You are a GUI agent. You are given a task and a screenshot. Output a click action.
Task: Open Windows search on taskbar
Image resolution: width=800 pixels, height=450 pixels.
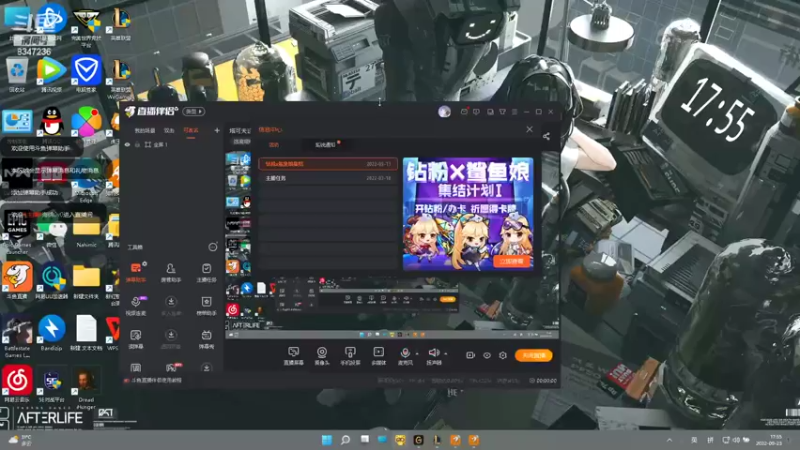point(345,440)
